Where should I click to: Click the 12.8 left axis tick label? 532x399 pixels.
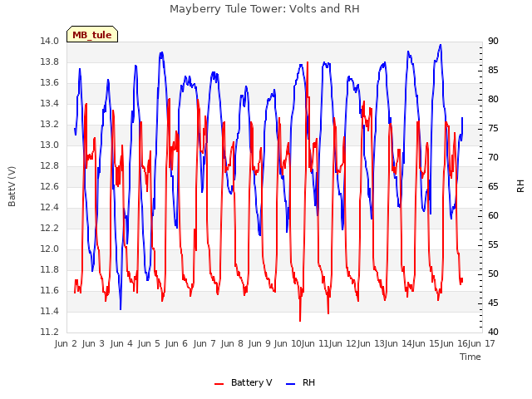[50, 166]
